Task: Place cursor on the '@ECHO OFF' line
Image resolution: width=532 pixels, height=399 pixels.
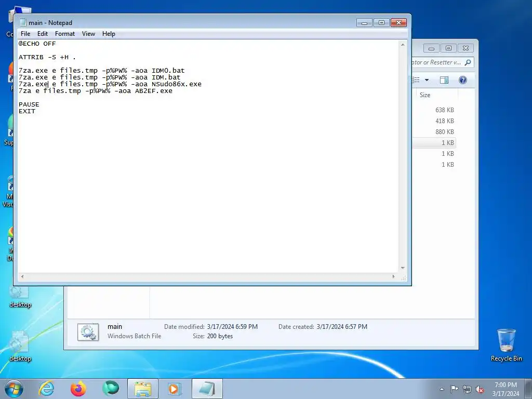Action: [x=37, y=44]
